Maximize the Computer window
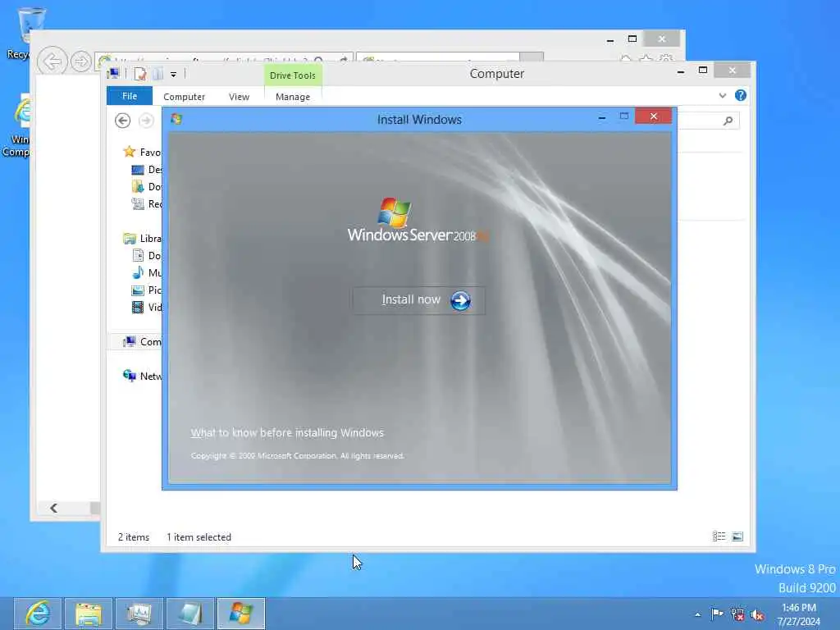The image size is (840, 630). 703,71
